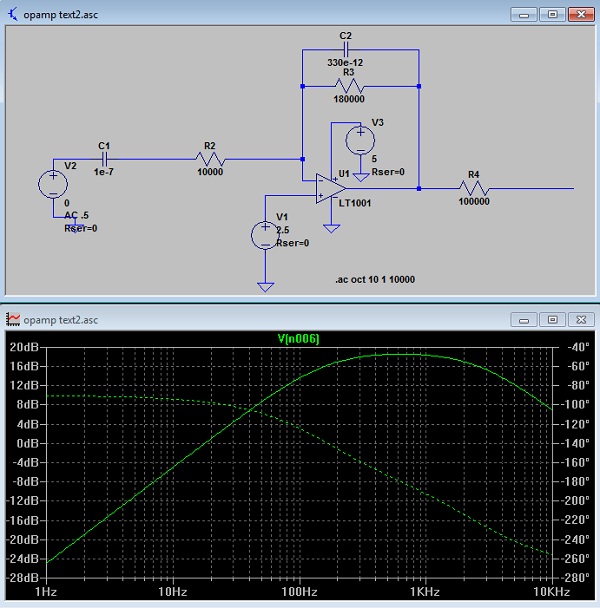
Task: Click the V2 AC voltage source symbol
Action: 53,185
